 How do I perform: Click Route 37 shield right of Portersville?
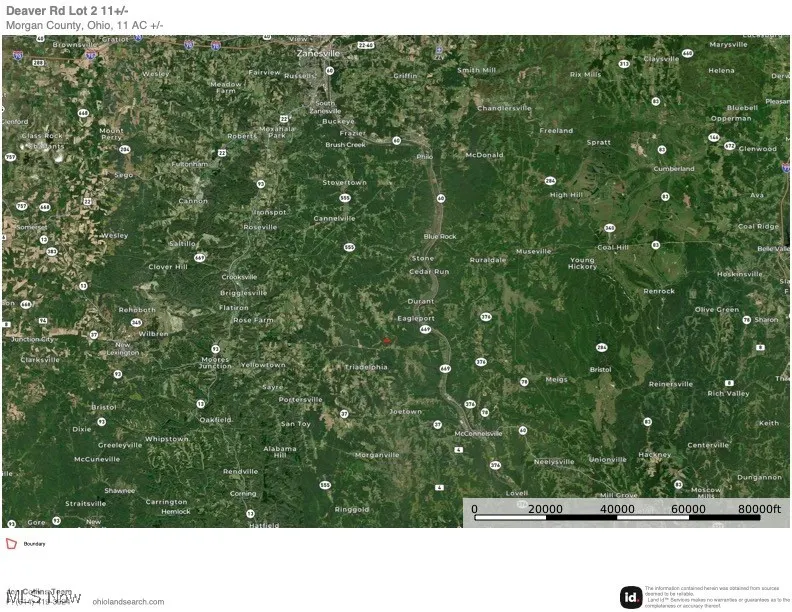[344, 412]
